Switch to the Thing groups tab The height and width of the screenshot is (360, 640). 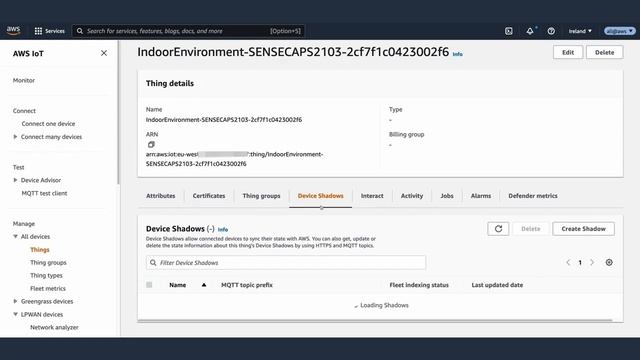[x=261, y=196]
